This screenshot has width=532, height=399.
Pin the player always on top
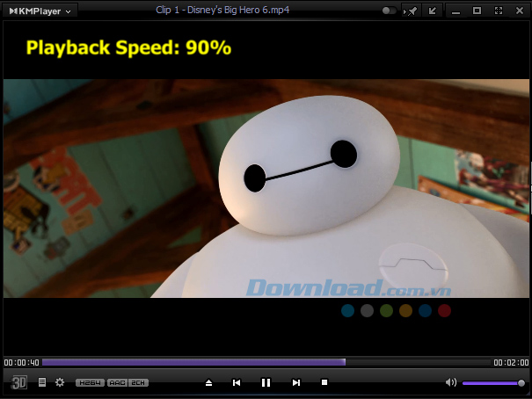point(412,11)
